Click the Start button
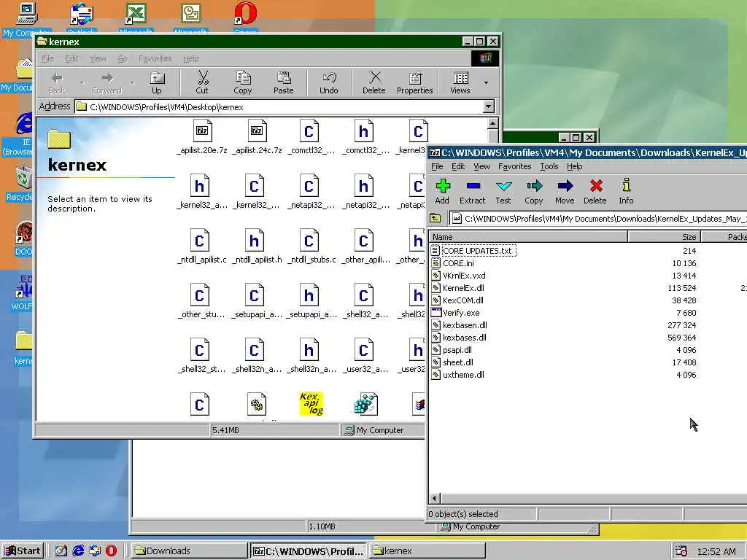The image size is (747, 560). [x=23, y=551]
